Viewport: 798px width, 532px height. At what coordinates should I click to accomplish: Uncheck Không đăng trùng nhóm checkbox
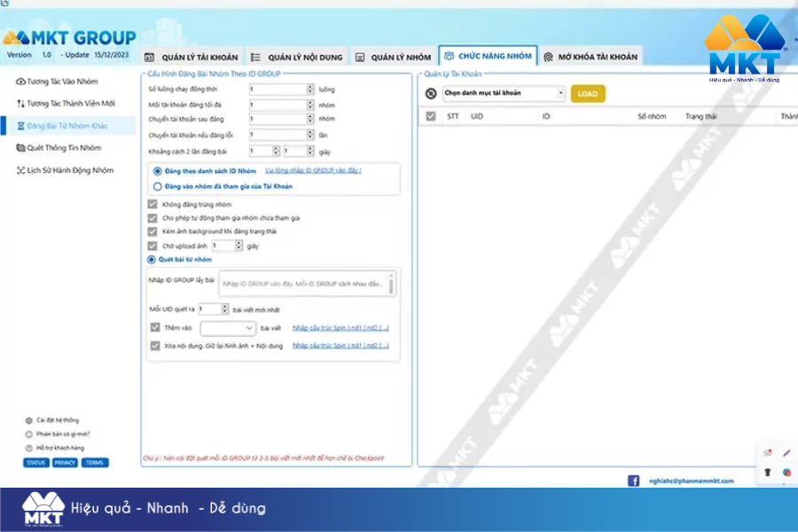[x=153, y=205]
